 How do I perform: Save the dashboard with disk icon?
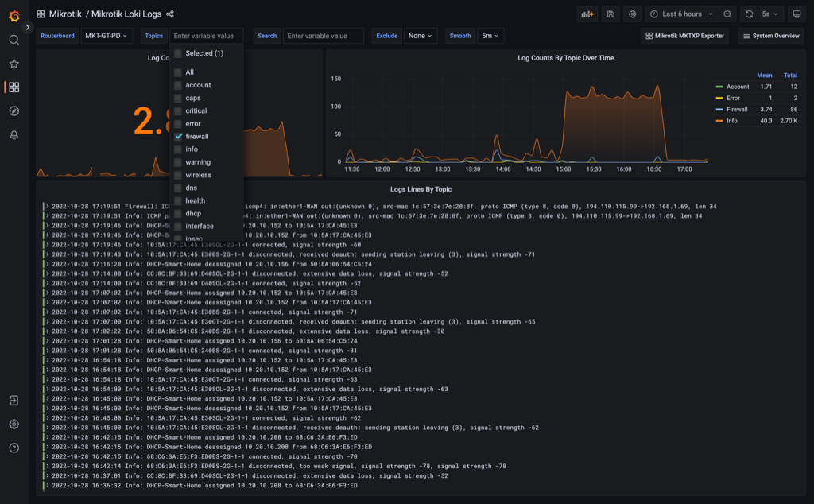click(x=610, y=14)
